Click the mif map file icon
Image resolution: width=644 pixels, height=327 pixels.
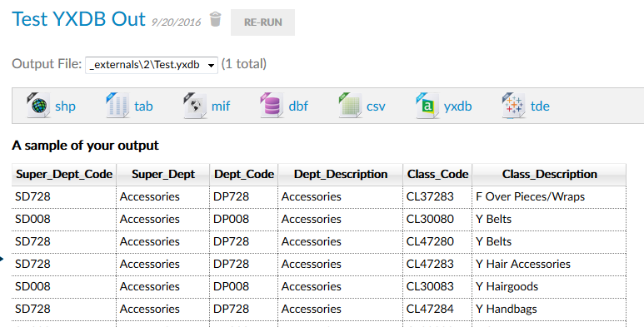pyautogui.click(x=195, y=106)
